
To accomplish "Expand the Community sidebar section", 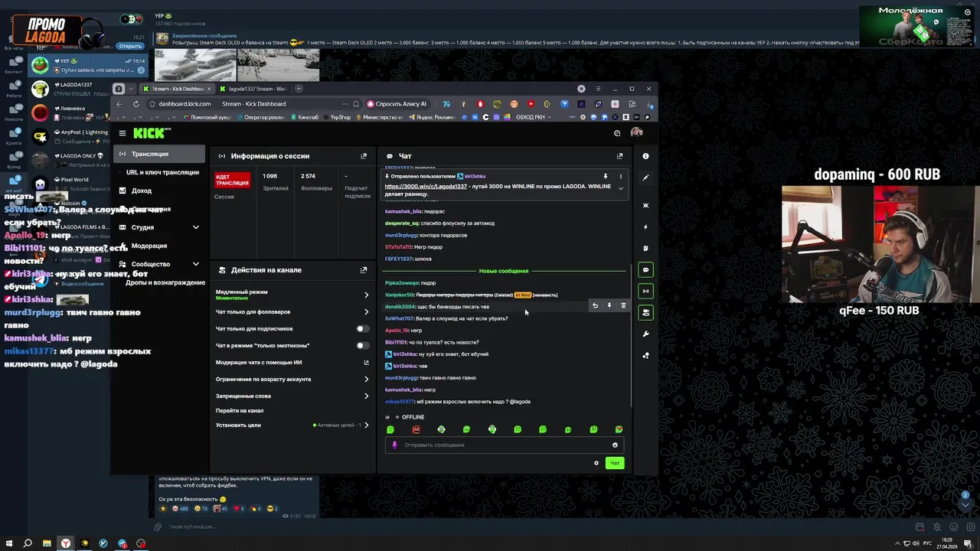I will click(x=195, y=264).
